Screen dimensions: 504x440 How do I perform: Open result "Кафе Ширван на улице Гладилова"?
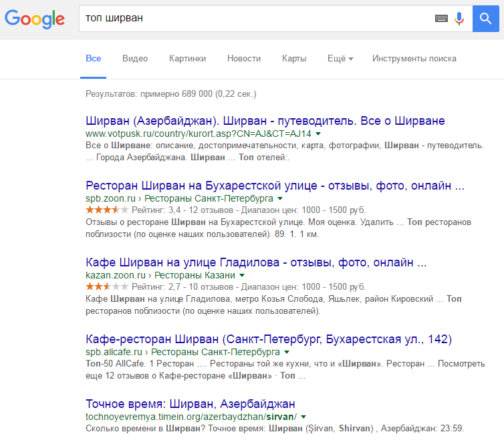[256, 262]
